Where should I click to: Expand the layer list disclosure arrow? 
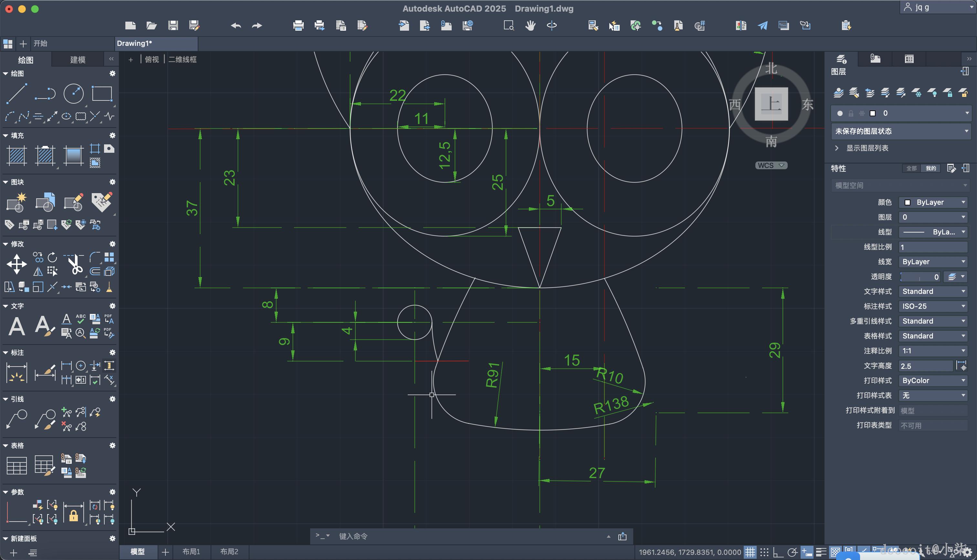tap(836, 148)
